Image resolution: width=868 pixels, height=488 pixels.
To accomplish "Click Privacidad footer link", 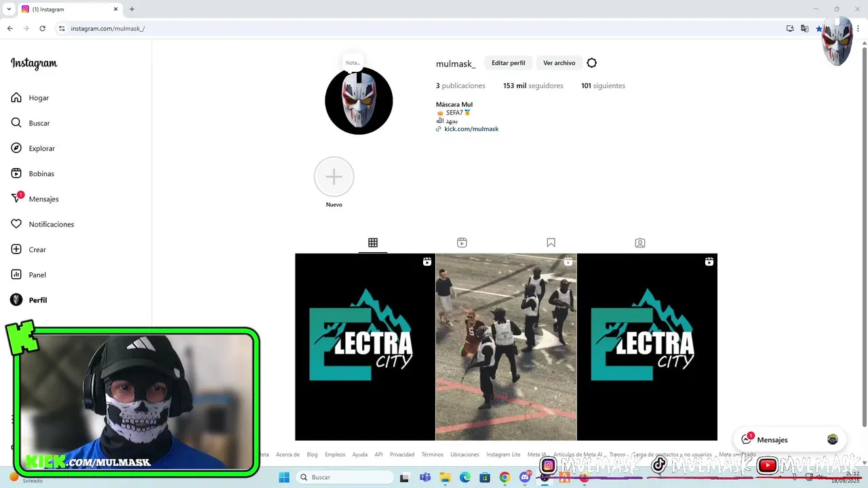I will coord(402,455).
